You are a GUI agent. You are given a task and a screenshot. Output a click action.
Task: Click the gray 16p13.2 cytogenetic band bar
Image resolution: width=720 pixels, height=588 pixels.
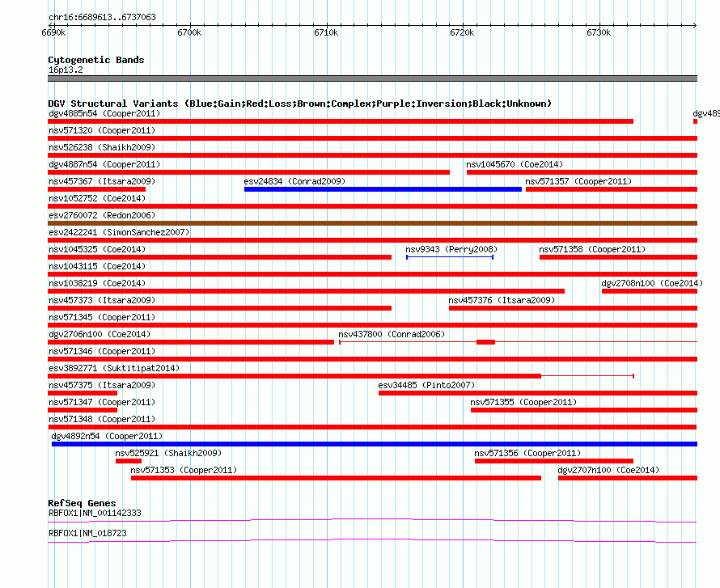372,78
